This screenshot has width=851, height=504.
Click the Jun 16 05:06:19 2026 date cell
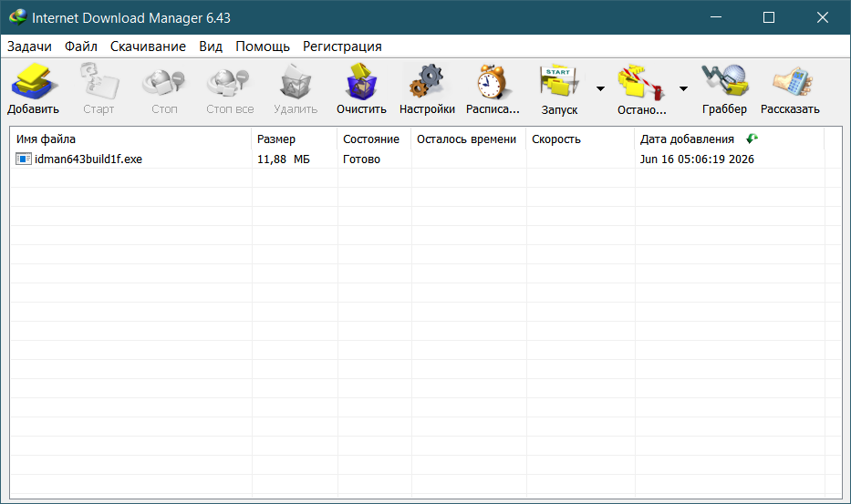coord(697,159)
